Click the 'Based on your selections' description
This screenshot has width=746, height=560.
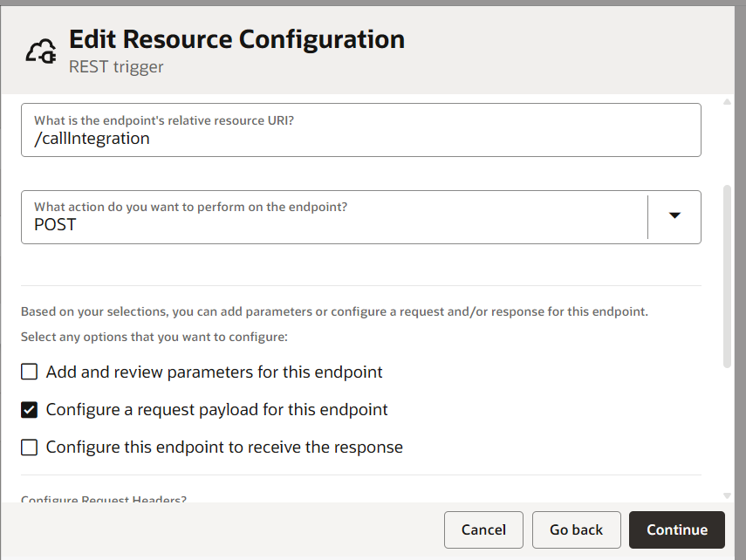tap(334, 311)
